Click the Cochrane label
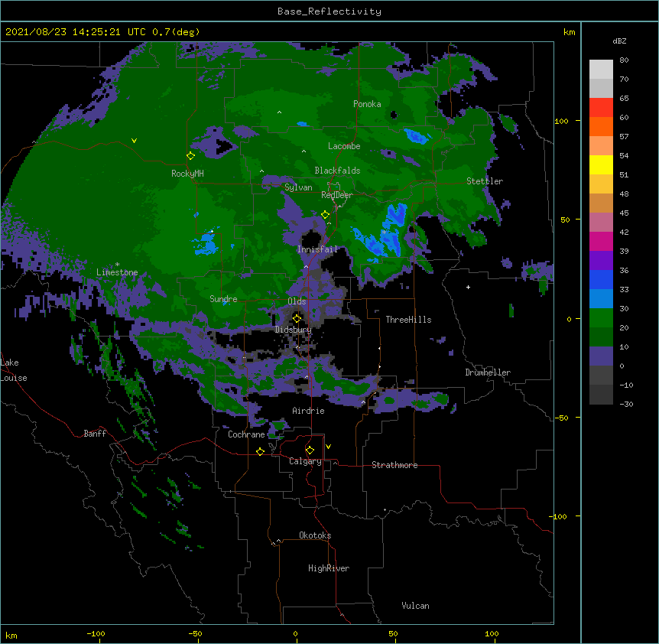Viewport: 659px width, 644px height. click(246, 434)
